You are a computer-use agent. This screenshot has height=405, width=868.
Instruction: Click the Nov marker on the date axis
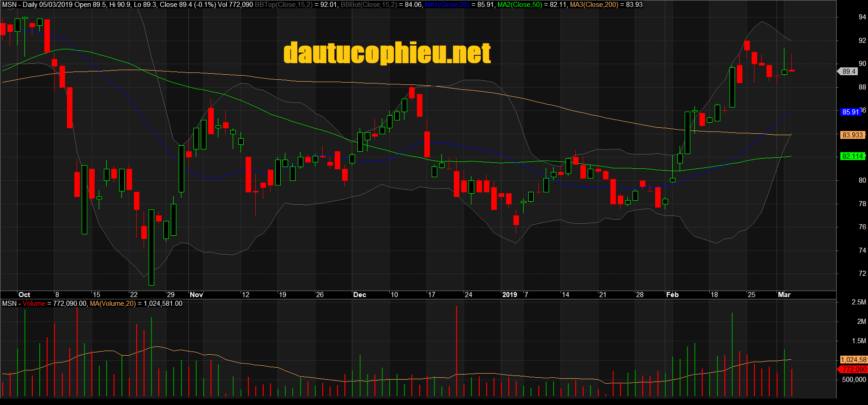(196, 295)
